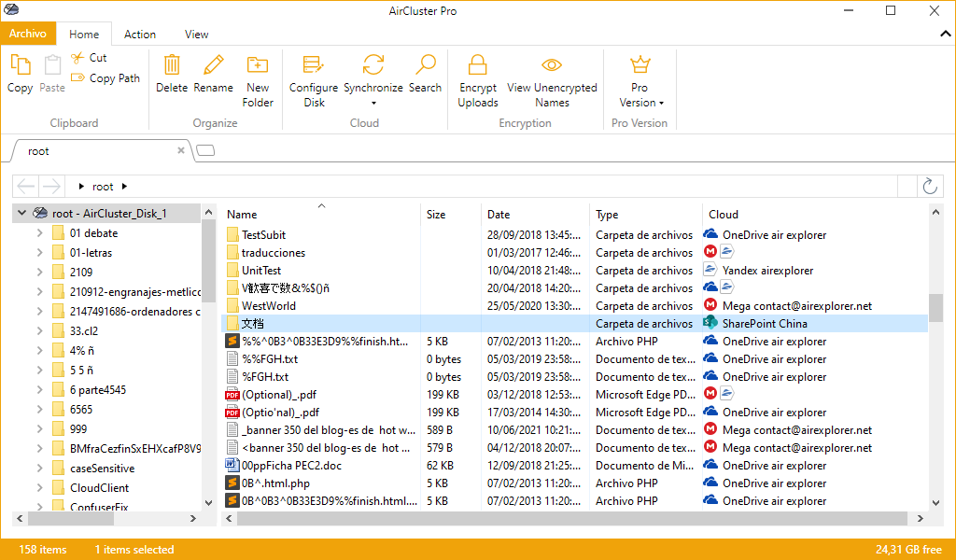Click the Back navigation arrow

pyautogui.click(x=26, y=186)
